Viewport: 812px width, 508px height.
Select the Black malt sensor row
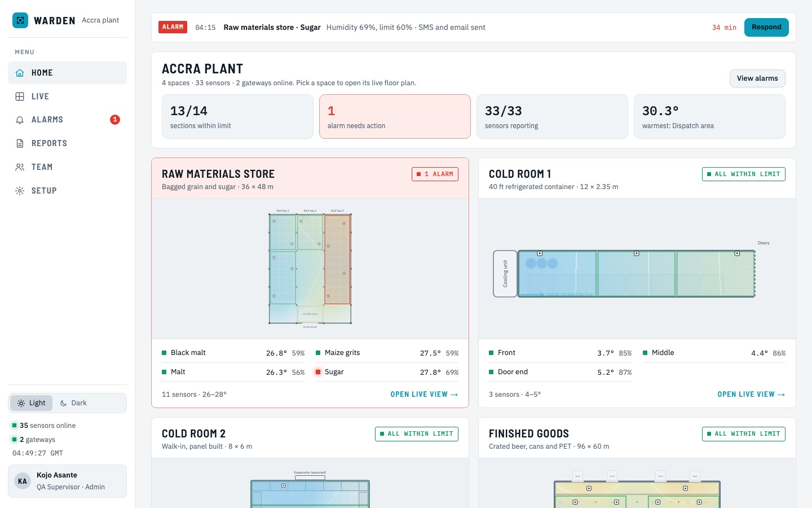point(233,353)
